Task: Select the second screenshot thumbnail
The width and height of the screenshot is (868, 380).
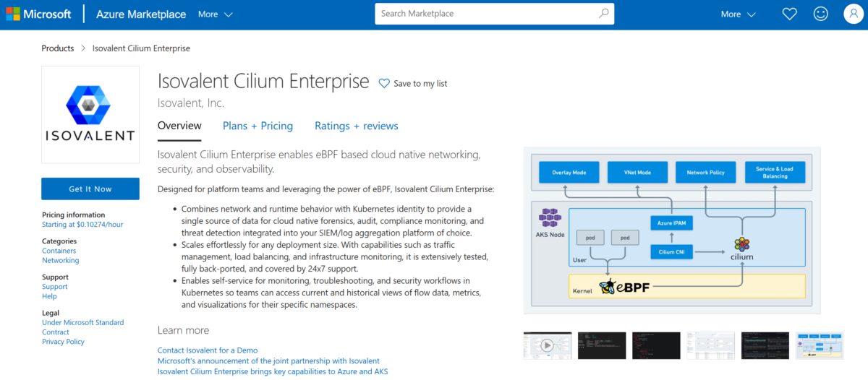Action: (602, 345)
